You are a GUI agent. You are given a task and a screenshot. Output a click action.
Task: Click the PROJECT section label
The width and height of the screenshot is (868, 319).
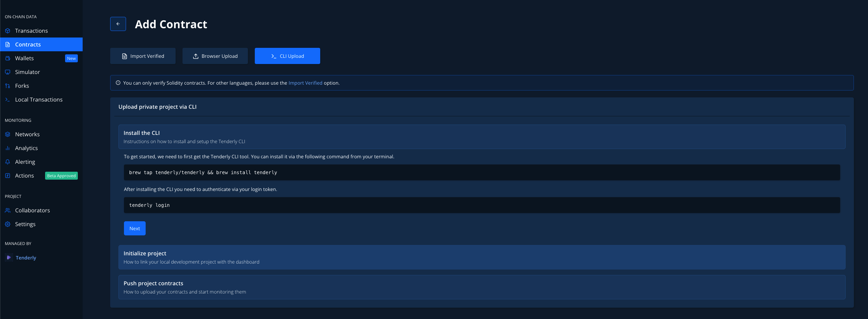[13, 196]
